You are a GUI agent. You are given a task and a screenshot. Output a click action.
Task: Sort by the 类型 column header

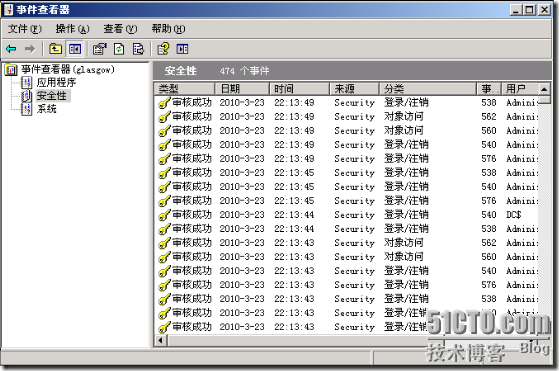click(185, 88)
